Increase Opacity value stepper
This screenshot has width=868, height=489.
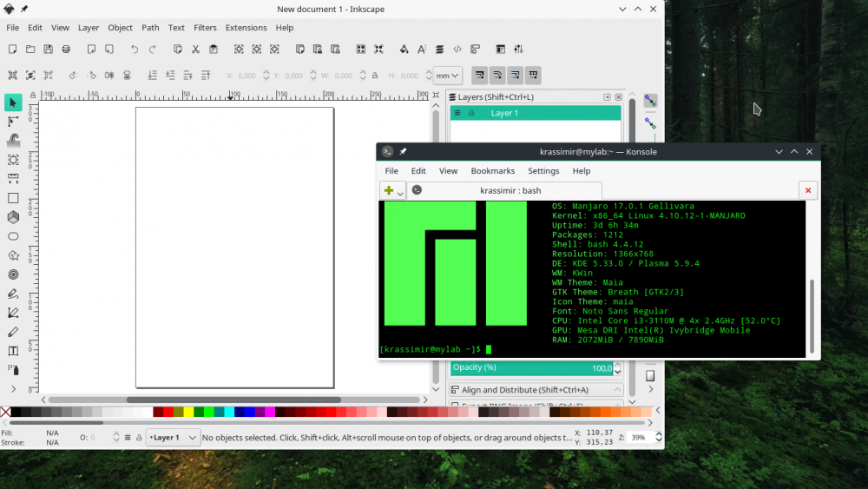[618, 365]
